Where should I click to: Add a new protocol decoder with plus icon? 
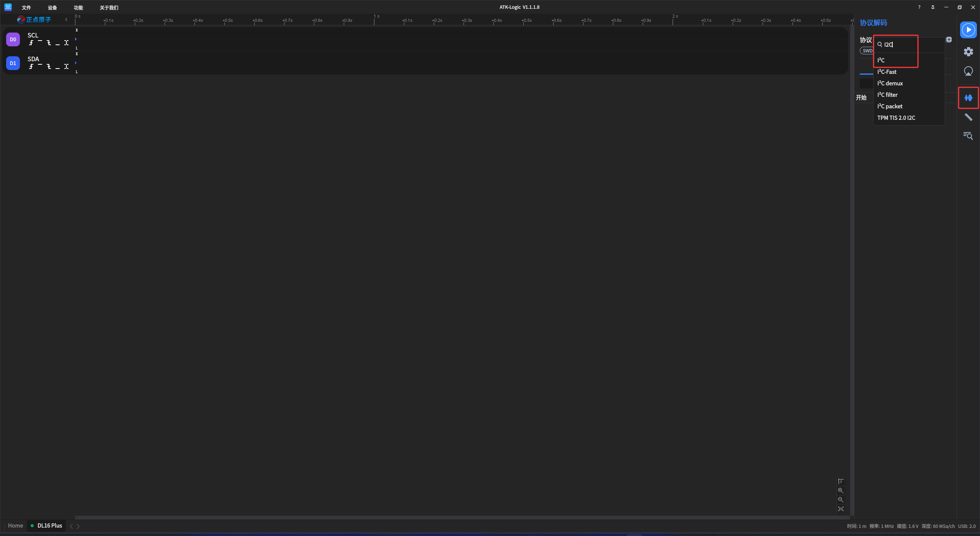(949, 39)
